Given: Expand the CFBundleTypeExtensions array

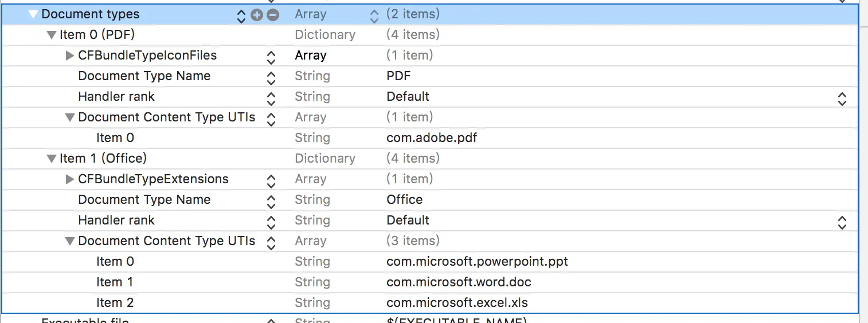Looking at the screenshot, I should (x=70, y=179).
